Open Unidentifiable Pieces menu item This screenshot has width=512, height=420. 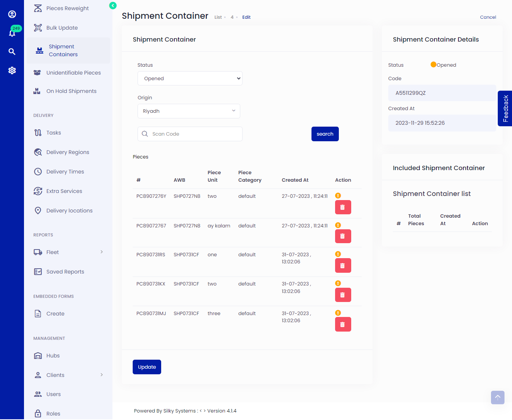click(x=73, y=73)
